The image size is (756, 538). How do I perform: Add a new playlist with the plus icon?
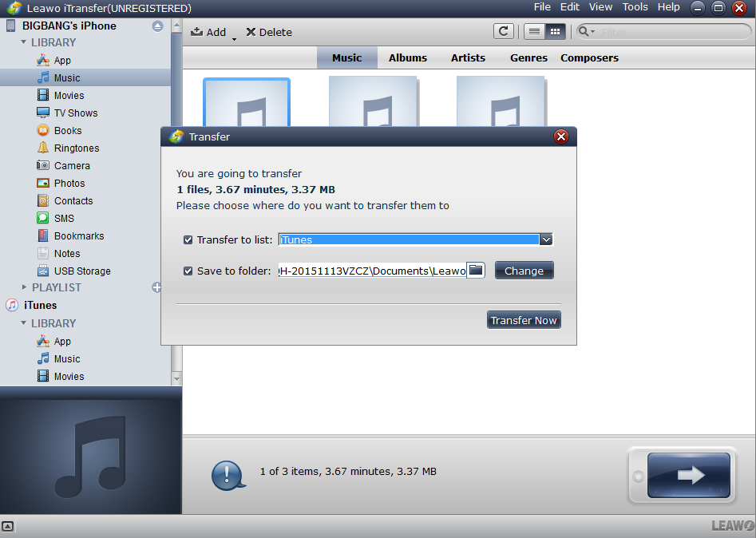click(156, 287)
